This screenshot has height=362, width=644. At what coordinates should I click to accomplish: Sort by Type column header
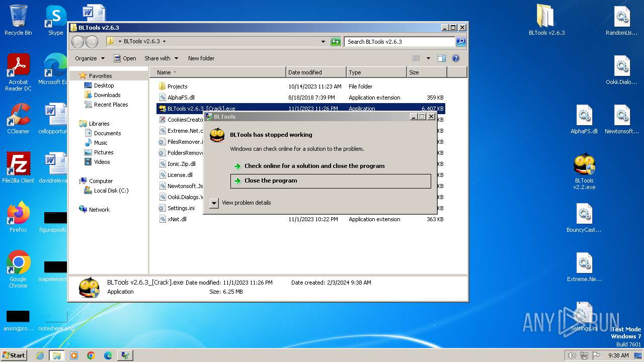tap(376, 72)
